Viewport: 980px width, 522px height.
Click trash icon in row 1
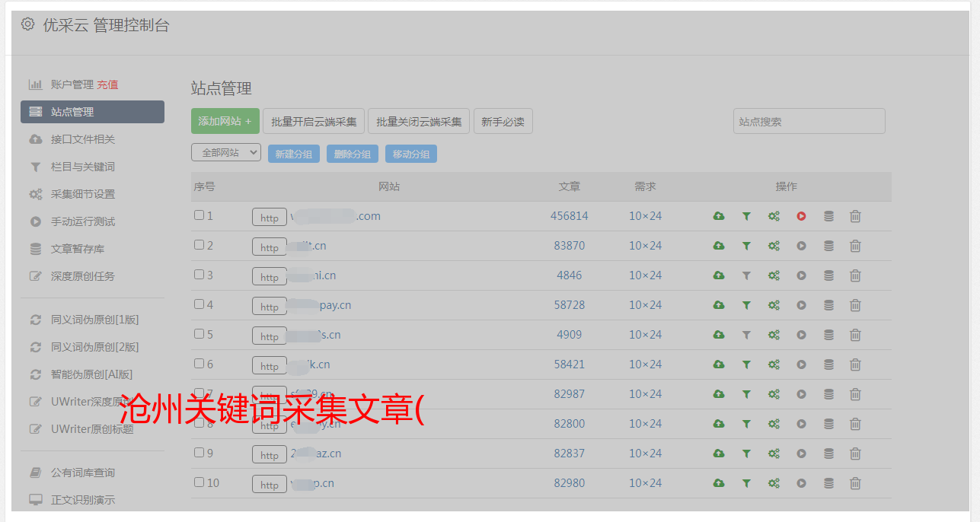point(855,216)
